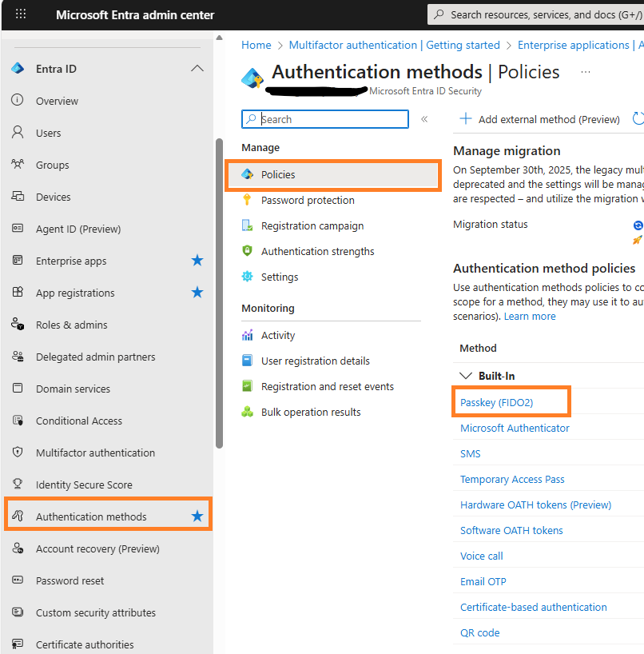The width and height of the screenshot is (644, 654).
Task: Collapse the policies pane with the double chevron
Action: (424, 118)
